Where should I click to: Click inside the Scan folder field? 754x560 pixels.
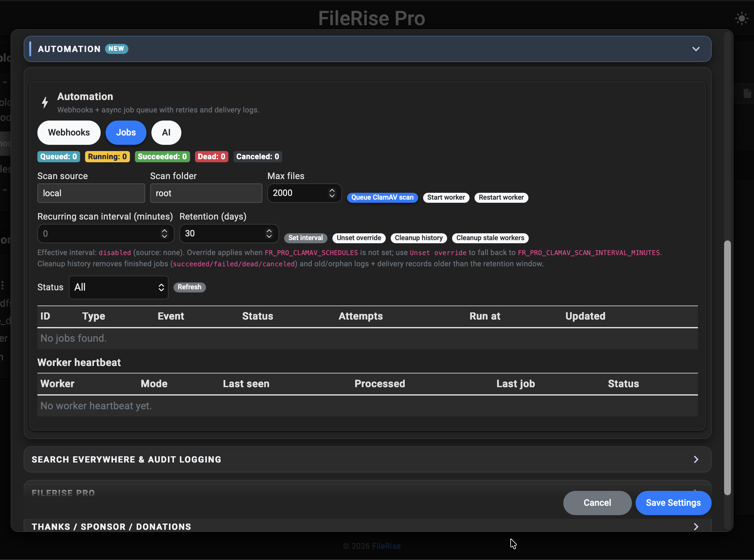coord(206,193)
